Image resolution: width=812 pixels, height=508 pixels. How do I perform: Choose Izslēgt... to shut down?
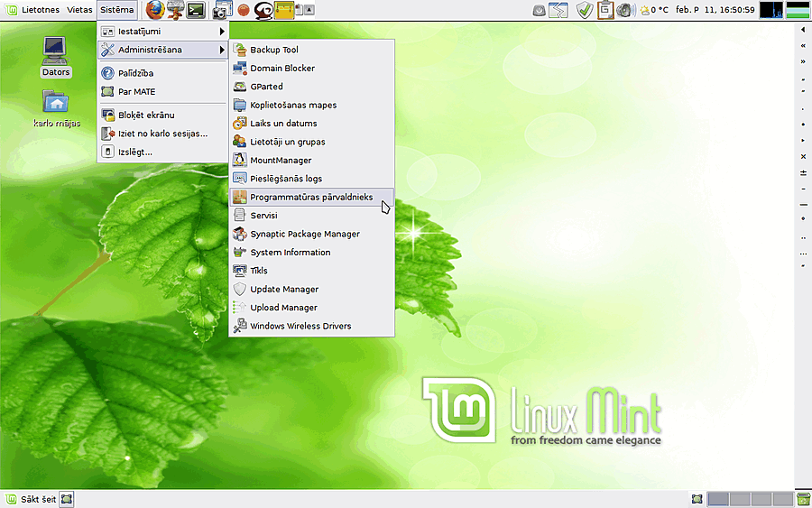[162, 152]
